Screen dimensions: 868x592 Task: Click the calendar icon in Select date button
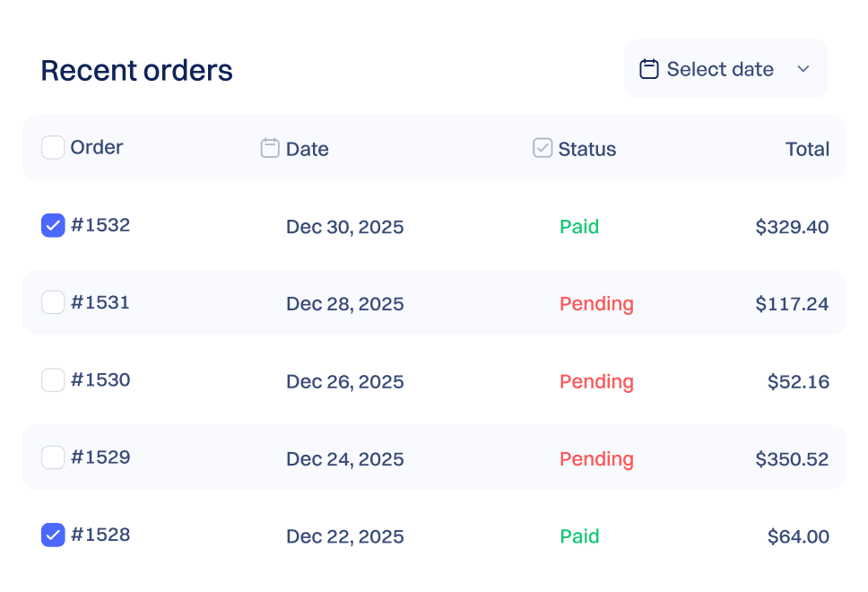(x=649, y=68)
